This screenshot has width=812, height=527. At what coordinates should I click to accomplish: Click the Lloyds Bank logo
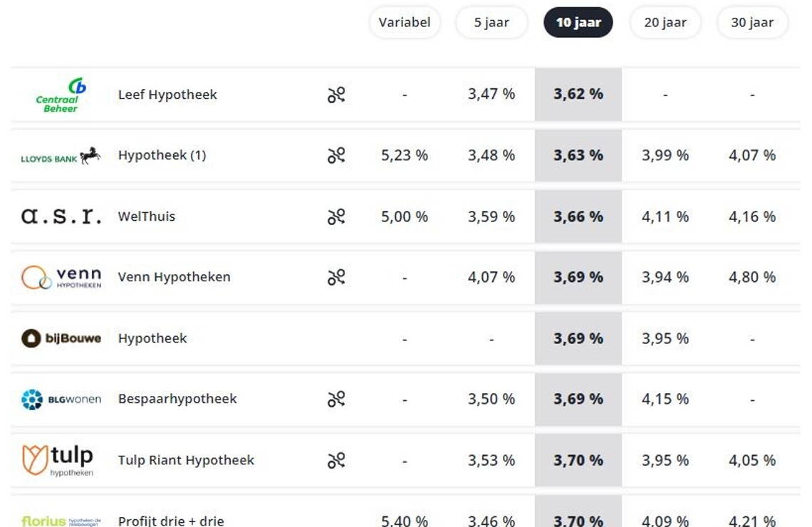[61, 155]
